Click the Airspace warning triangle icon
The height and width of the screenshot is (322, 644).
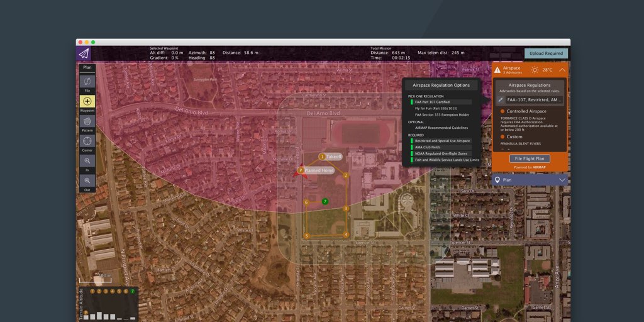tap(497, 70)
